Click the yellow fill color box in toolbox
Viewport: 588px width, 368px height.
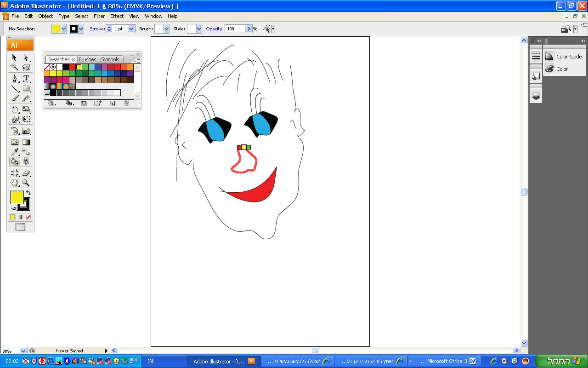click(17, 198)
